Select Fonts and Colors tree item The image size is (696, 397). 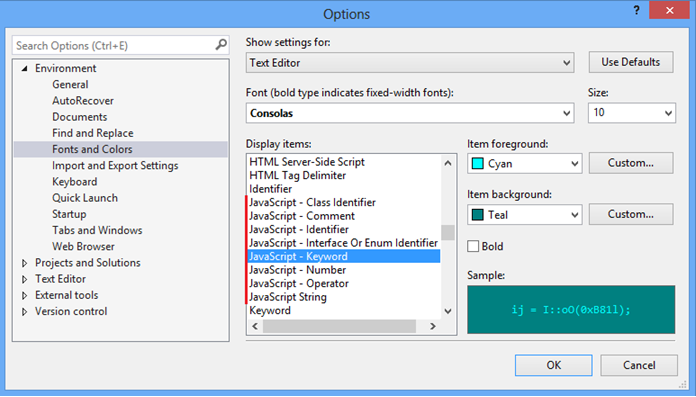pyautogui.click(x=92, y=149)
